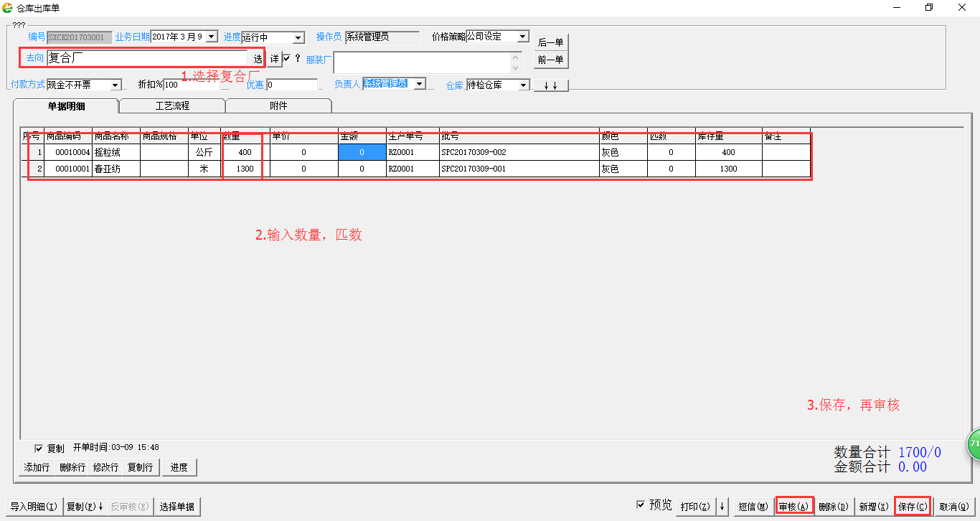Viewport: 980px width, 521px height.
Task: Click batch cell SPC20170309-001
Action: [x=519, y=169]
